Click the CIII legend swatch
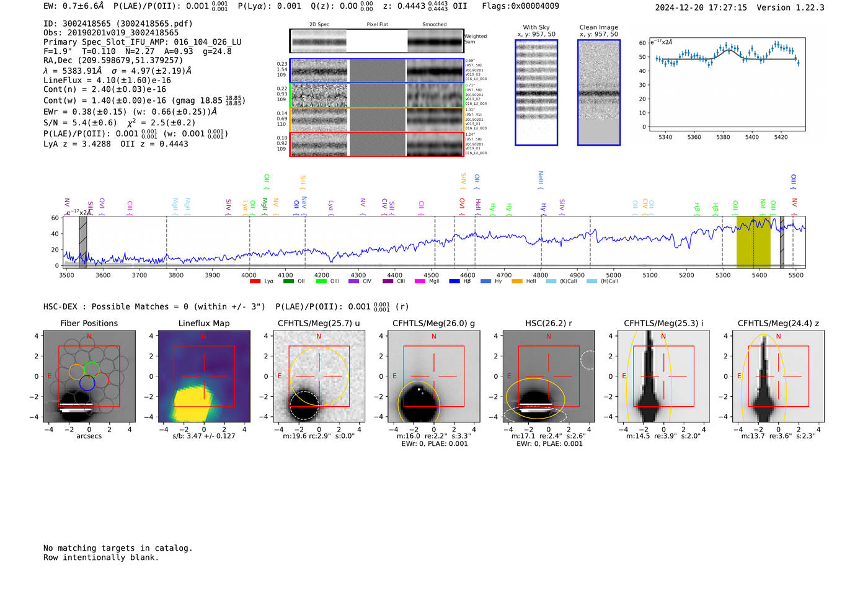Image resolution: width=868 pixels, height=591 pixels. click(388, 282)
